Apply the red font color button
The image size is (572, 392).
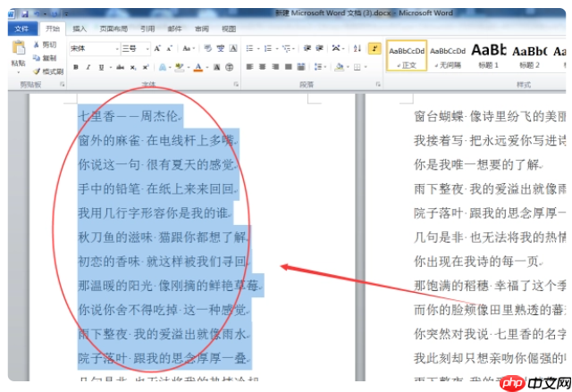click(x=198, y=67)
